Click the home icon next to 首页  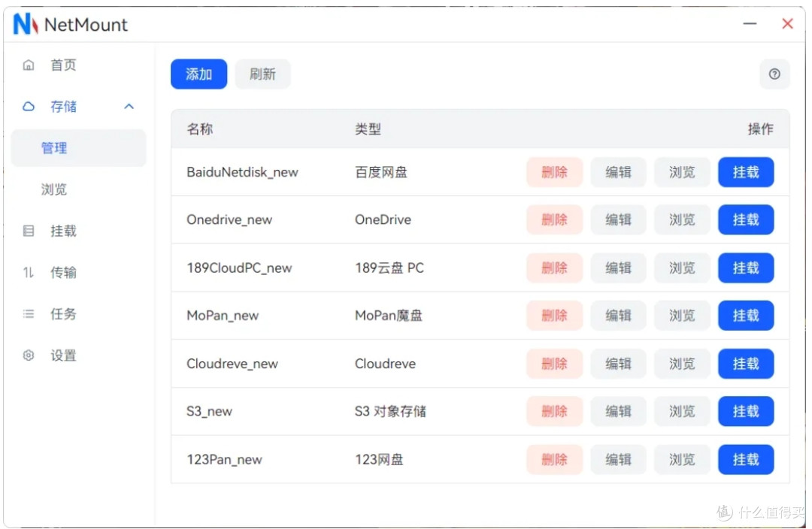(29, 65)
